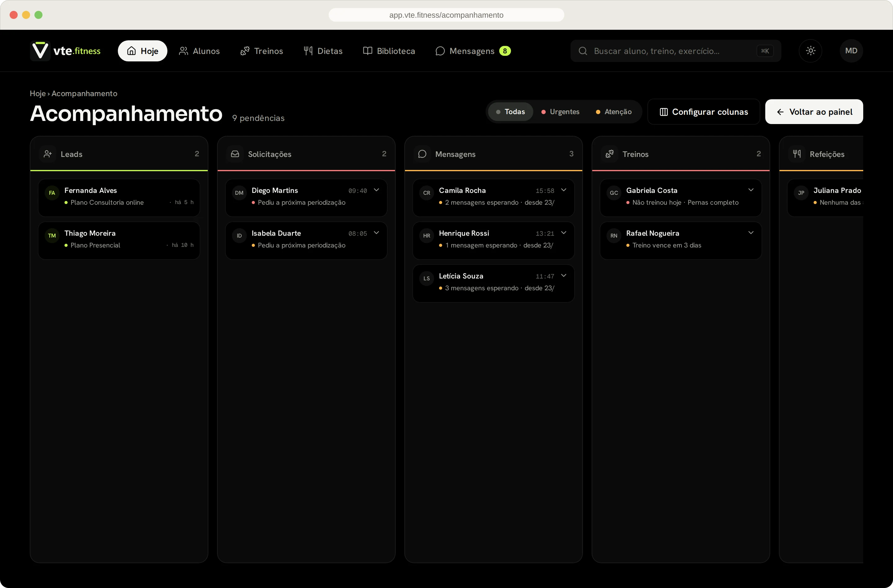Open the Treinos nav tab
Screen dimensions: 893x588
tap(261, 51)
